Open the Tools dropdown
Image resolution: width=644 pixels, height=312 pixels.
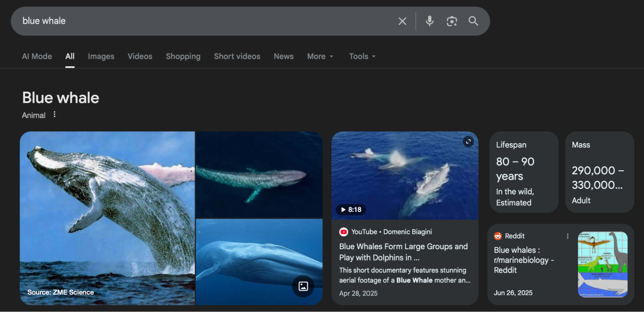pos(362,56)
